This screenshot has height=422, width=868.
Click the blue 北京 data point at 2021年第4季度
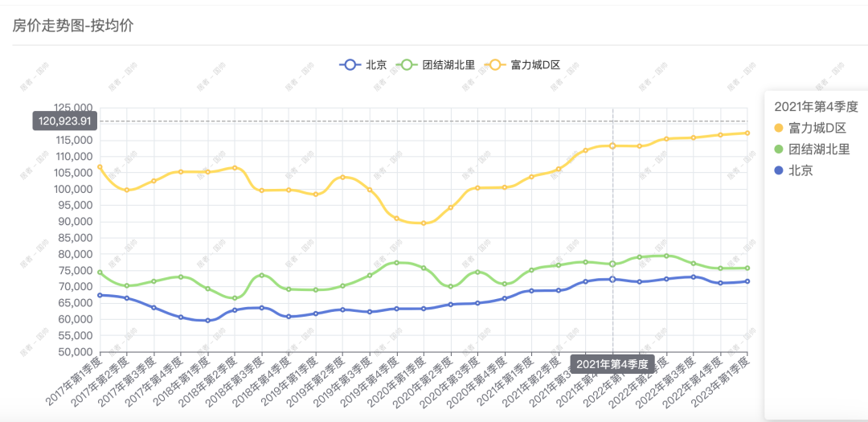(x=612, y=279)
